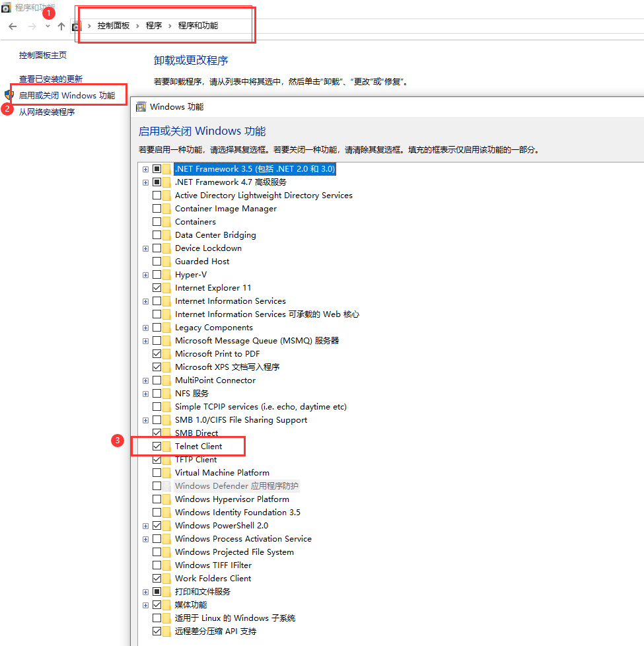Screen dimensions: 644x646
Task: Expand .NET Framework 4.7 高级服务 node
Action: click(145, 182)
